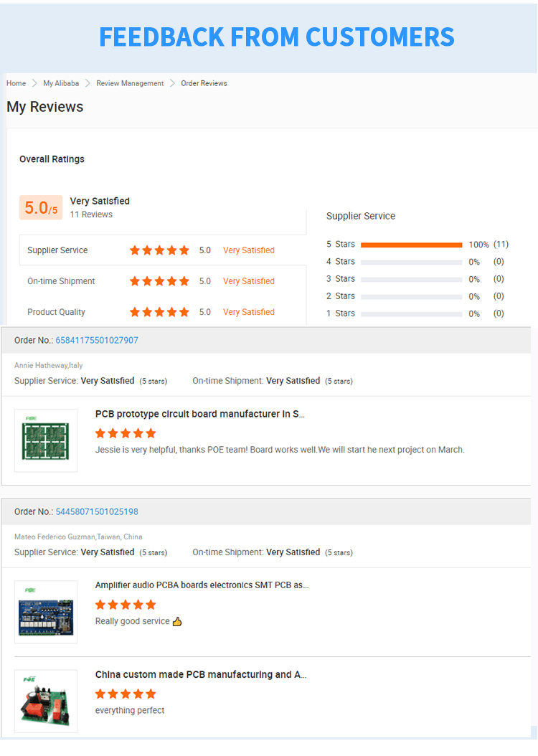Open PCB prototype circuit board product title

(200, 414)
